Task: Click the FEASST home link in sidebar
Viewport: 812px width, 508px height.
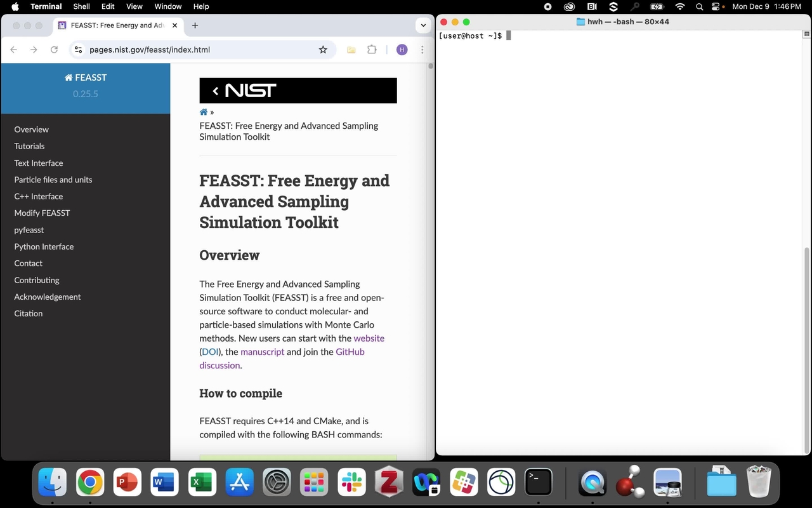Action: 86,77
